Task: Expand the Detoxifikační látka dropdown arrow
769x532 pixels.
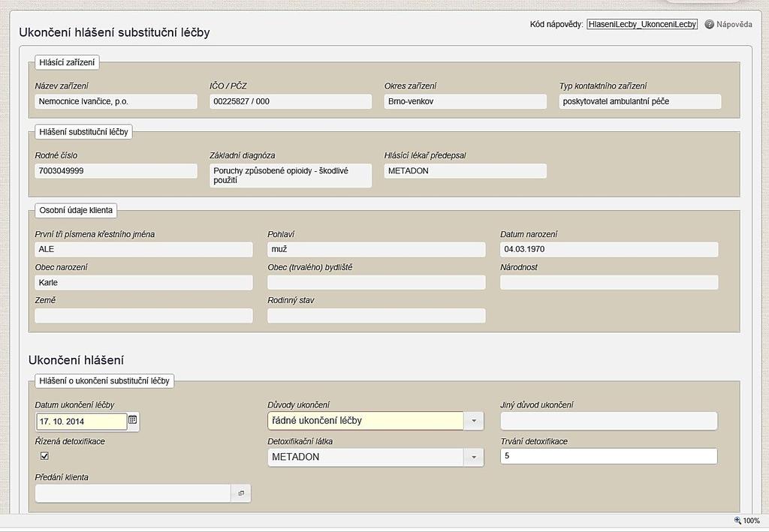Action: click(474, 457)
